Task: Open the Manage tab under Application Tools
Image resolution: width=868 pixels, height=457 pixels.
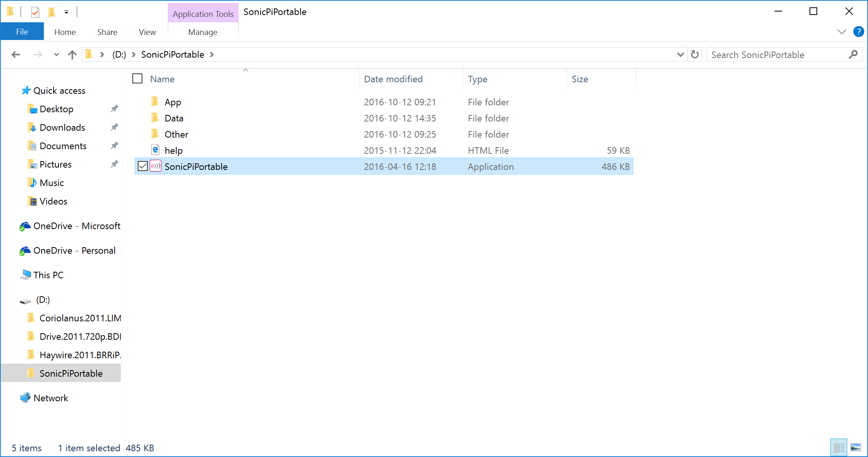Action: tap(202, 32)
